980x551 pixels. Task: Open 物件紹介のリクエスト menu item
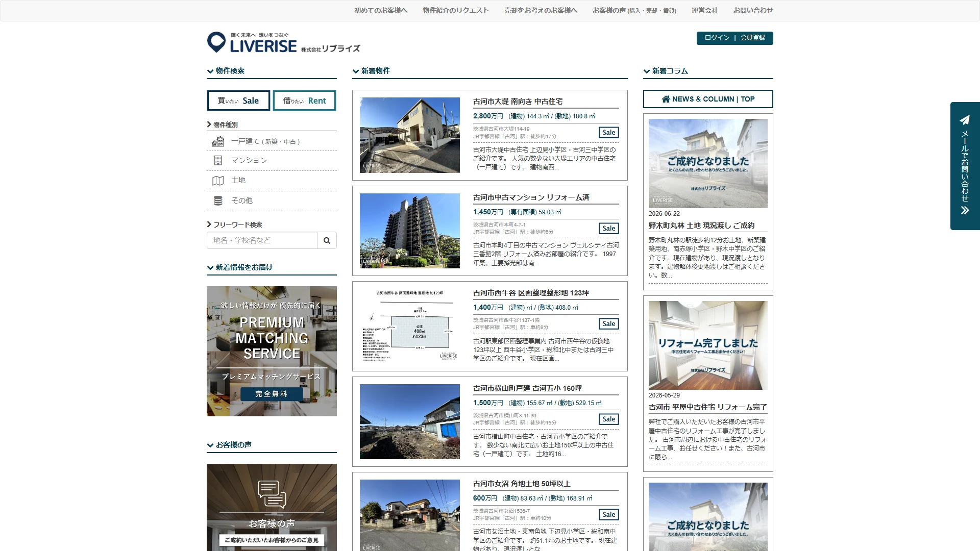pos(456,10)
